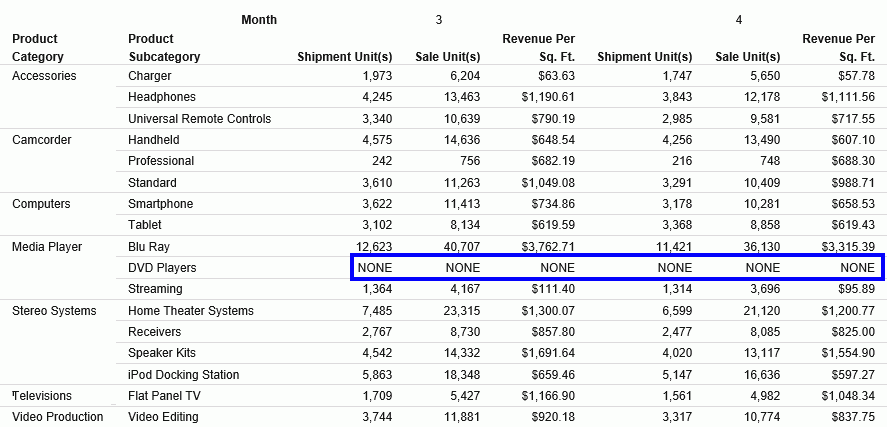The height and width of the screenshot is (427, 887).
Task: Select the Televisions category cell
Action: 42,396
